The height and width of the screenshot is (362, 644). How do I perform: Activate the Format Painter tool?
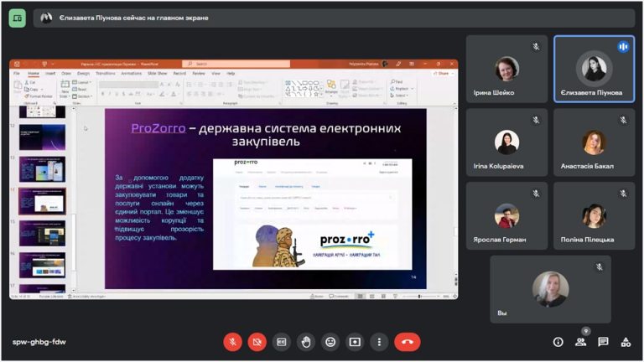39,96
